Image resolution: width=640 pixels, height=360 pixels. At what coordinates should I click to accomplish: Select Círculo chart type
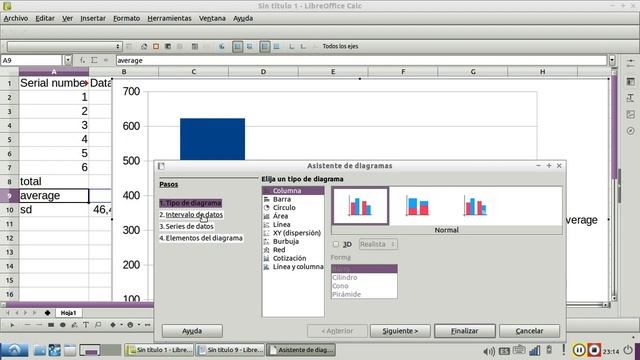coord(284,208)
